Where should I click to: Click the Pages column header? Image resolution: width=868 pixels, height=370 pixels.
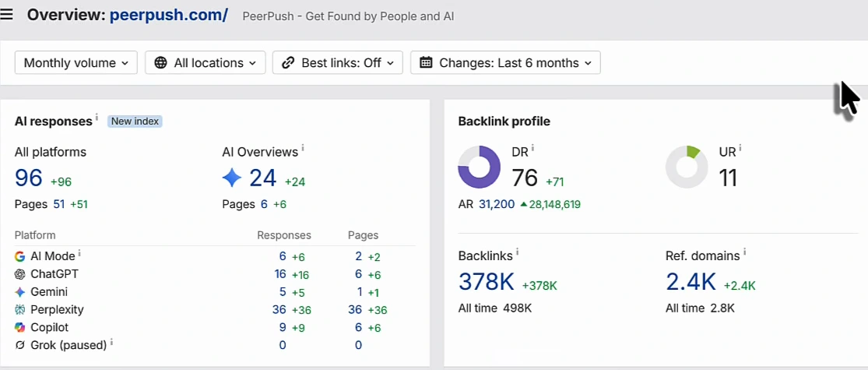click(363, 235)
